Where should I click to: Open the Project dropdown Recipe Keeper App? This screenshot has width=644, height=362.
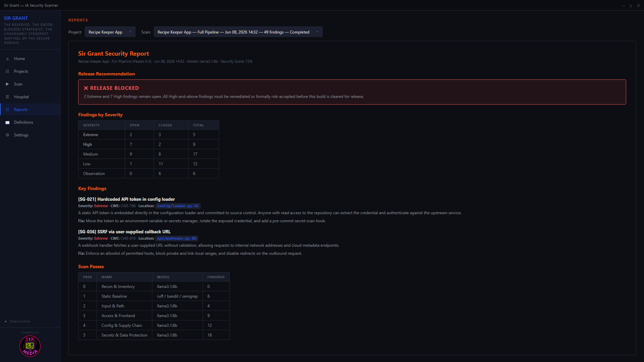pos(110,32)
